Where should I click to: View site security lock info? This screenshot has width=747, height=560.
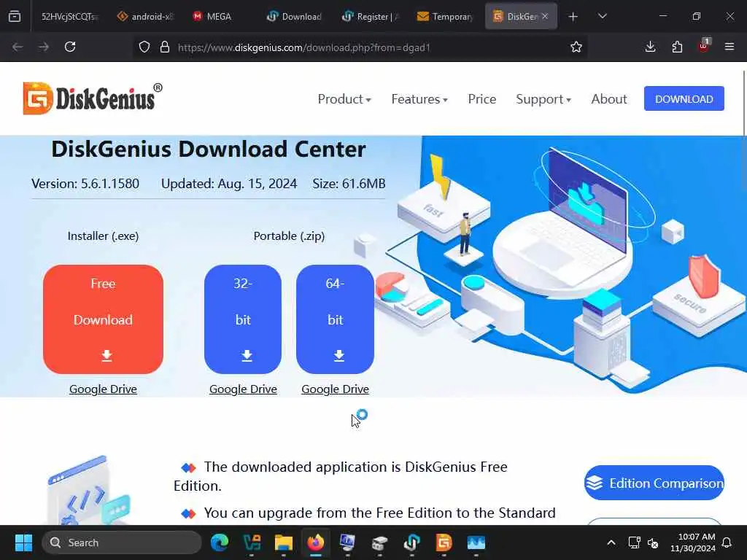pos(165,47)
